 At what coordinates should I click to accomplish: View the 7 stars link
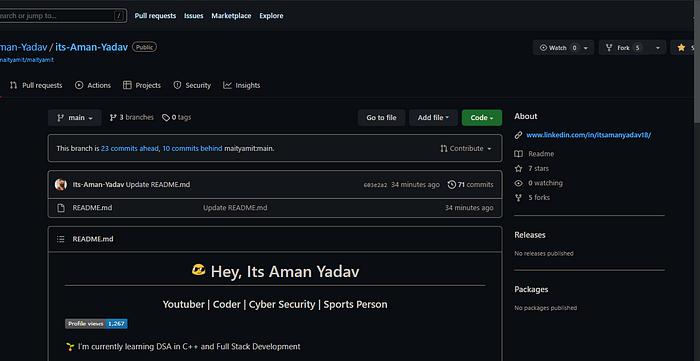click(x=538, y=168)
